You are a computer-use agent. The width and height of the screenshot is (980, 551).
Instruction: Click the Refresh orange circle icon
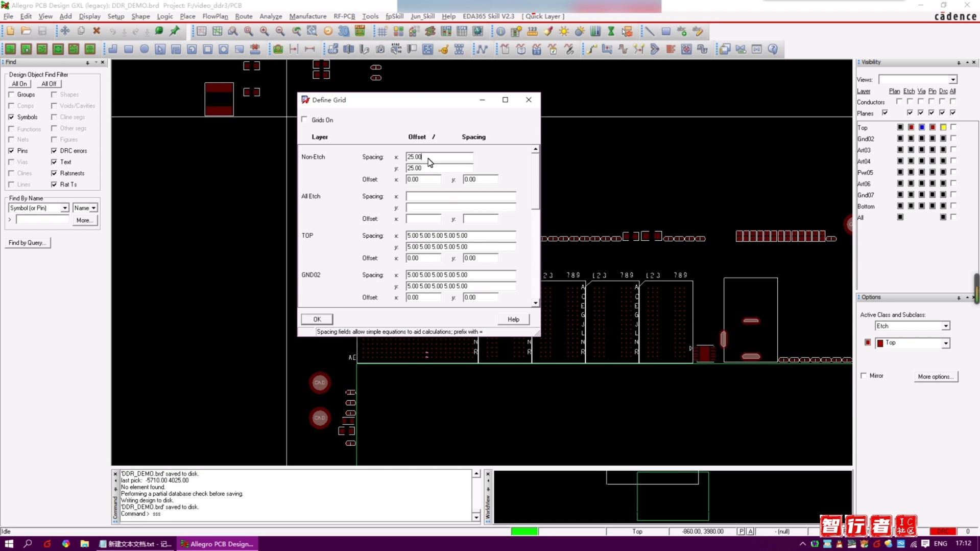328,31
